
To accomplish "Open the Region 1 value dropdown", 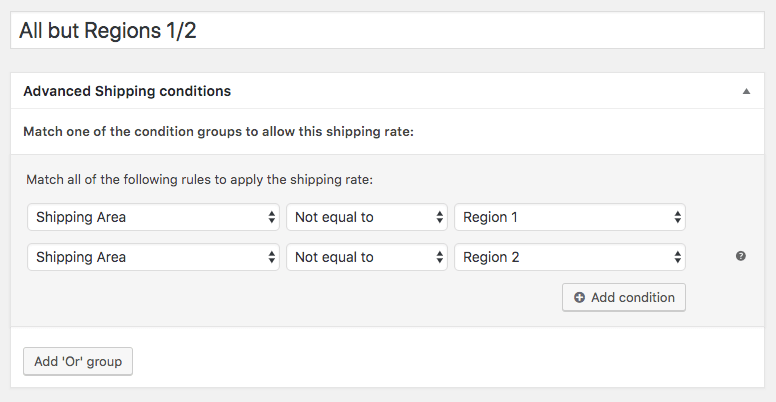I will [x=570, y=217].
